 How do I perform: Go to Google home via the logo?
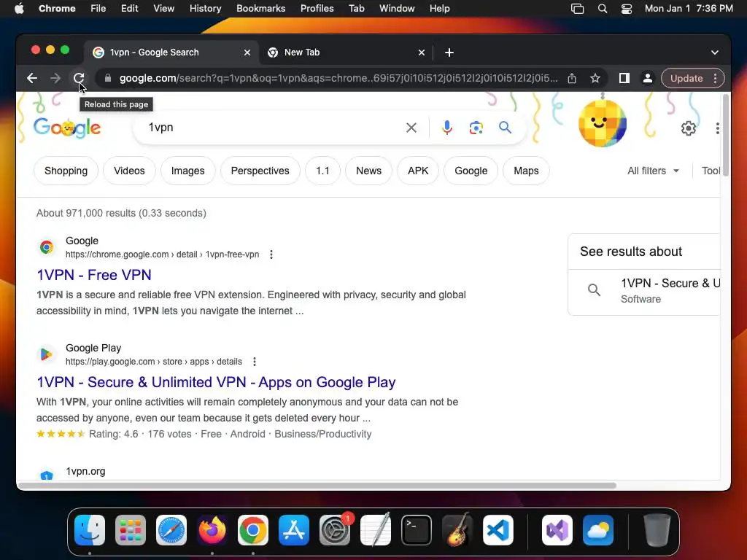67,128
